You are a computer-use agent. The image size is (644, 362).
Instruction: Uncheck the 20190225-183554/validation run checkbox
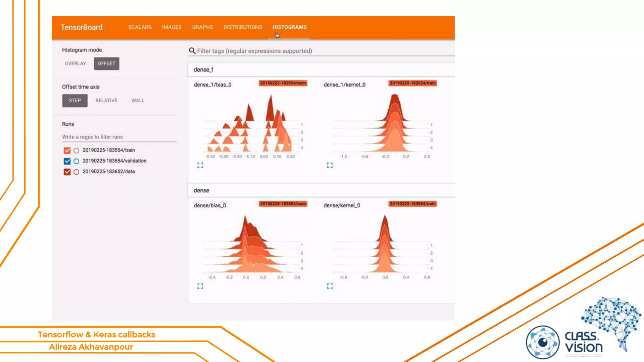tap(67, 161)
